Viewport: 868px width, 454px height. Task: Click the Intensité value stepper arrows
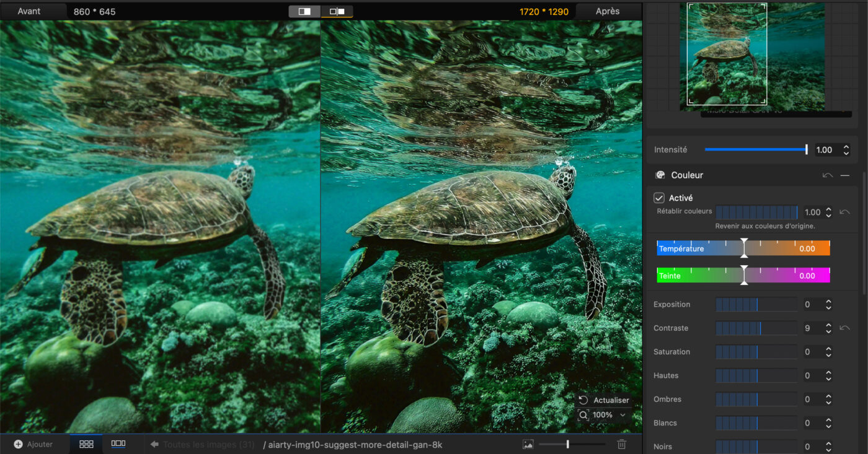(x=846, y=150)
